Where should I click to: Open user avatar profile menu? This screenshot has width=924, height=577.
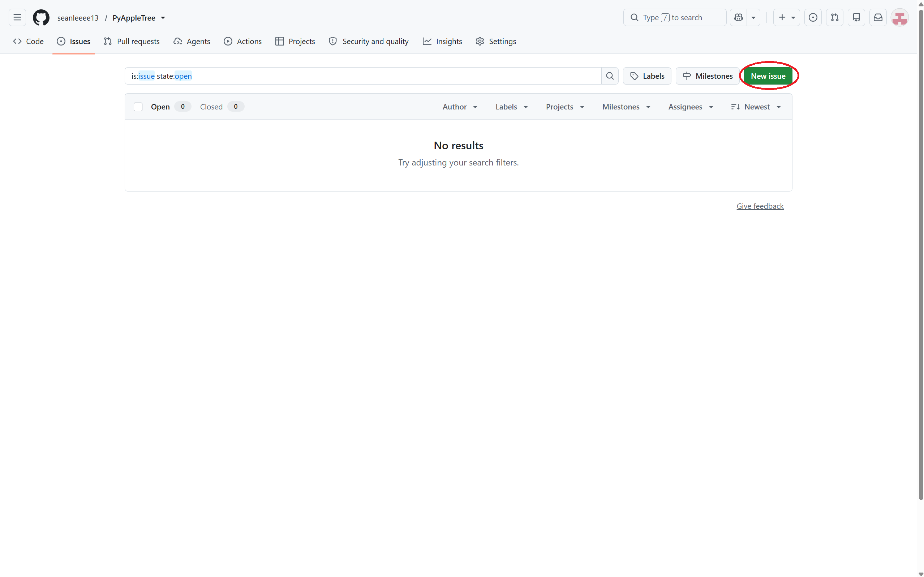[899, 18]
